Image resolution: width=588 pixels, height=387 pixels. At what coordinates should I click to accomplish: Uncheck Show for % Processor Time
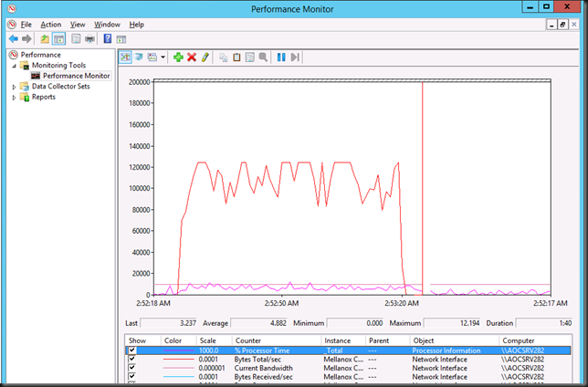pos(132,350)
